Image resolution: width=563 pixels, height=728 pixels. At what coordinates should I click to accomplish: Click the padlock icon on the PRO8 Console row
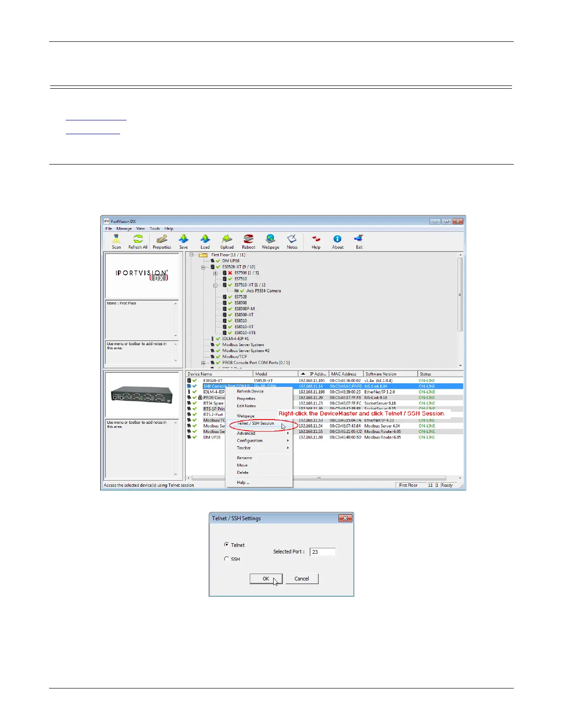click(x=200, y=398)
